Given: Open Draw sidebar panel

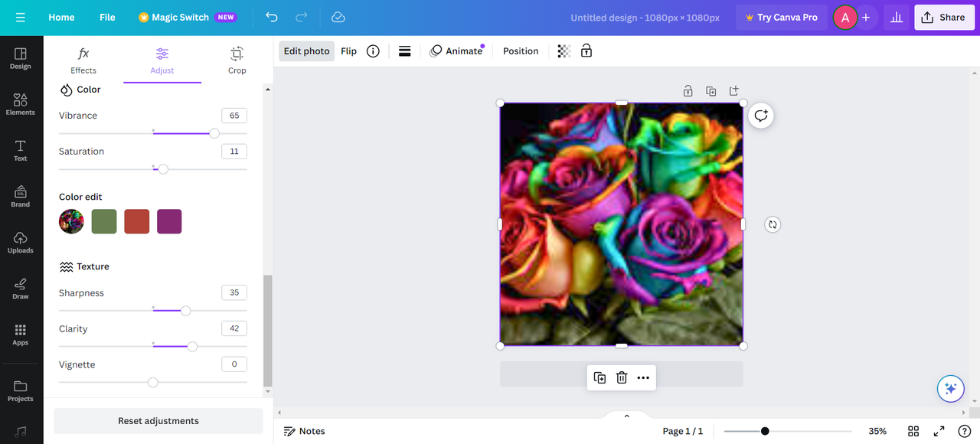Looking at the screenshot, I should click(x=21, y=288).
